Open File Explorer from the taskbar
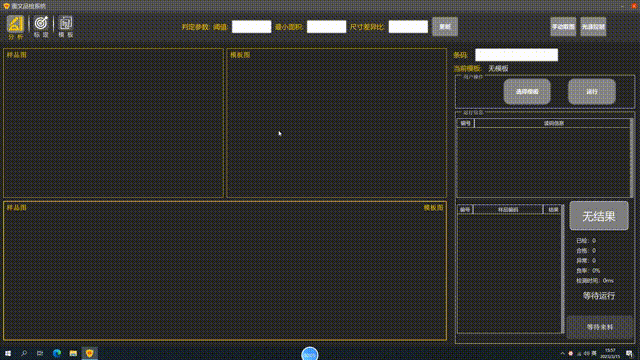Image resolution: width=640 pixels, height=360 pixels. pos(73,353)
